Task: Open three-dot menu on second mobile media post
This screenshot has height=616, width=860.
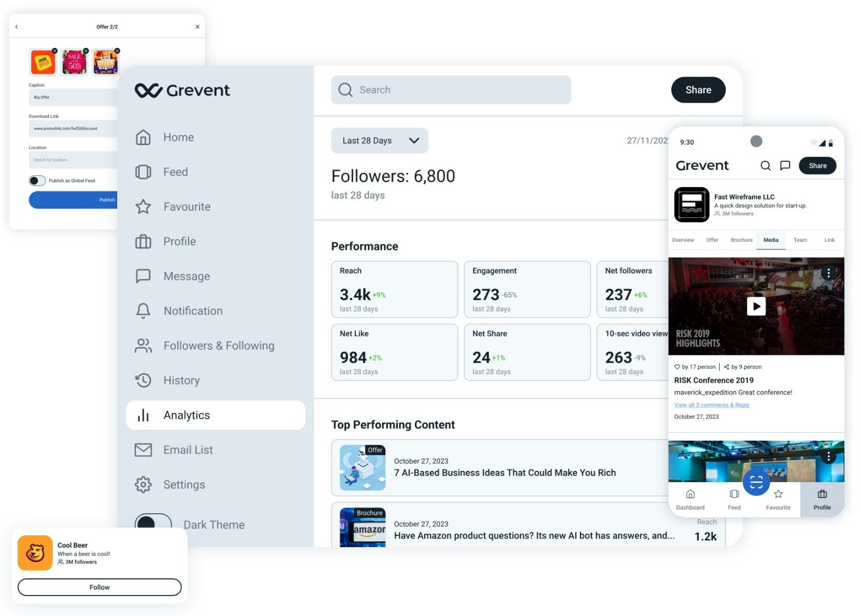Action: click(828, 456)
